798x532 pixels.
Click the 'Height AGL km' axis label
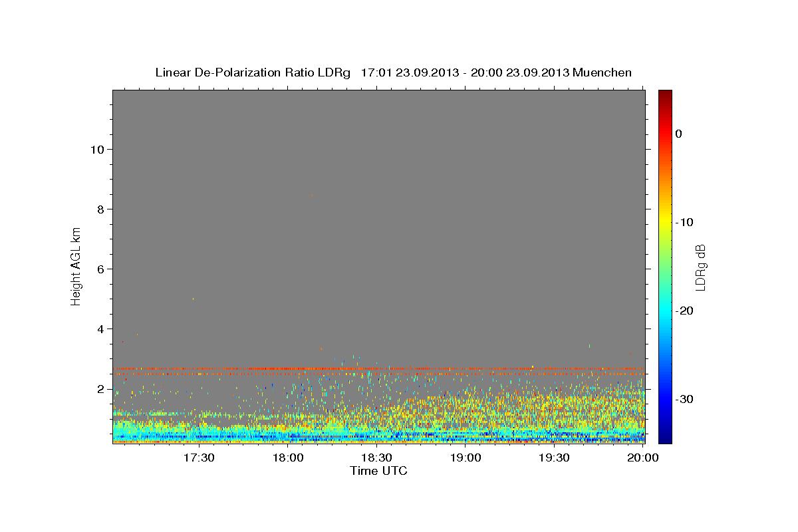(76, 265)
